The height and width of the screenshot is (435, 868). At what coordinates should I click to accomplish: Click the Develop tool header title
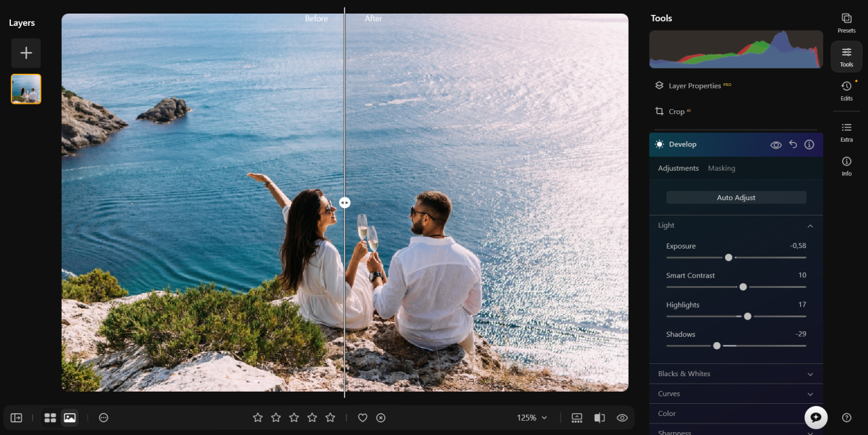[682, 144]
